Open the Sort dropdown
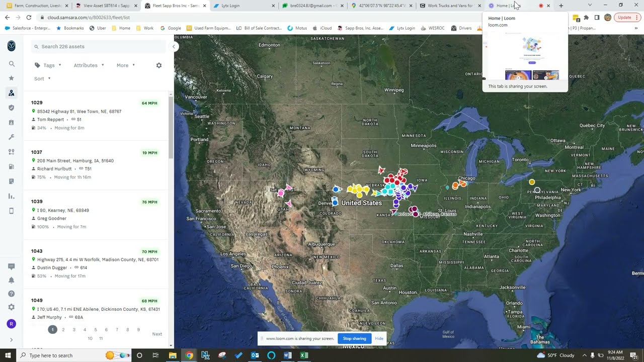Screen dimensions: 644x362 click(x=42, y=78)
